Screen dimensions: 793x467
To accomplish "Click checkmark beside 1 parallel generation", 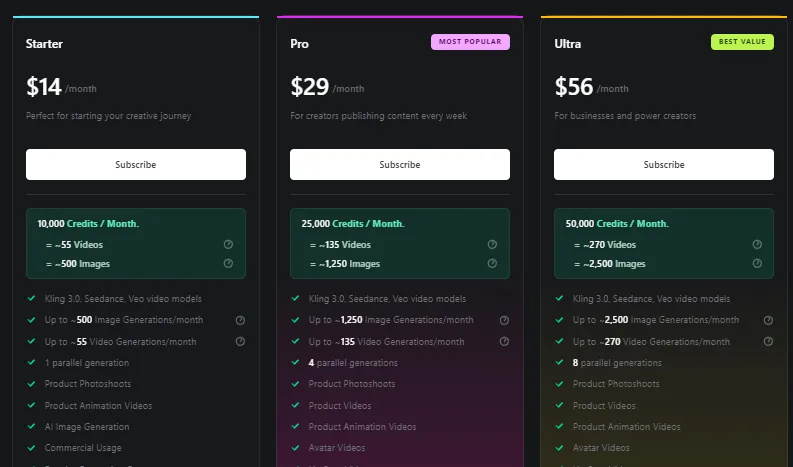I will (x=31, y=362).
